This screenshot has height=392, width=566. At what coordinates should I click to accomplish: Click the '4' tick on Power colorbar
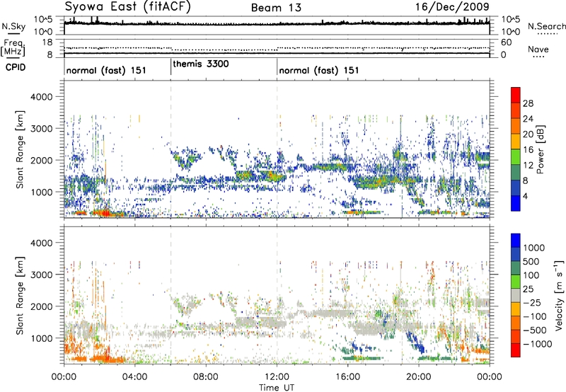525,196
